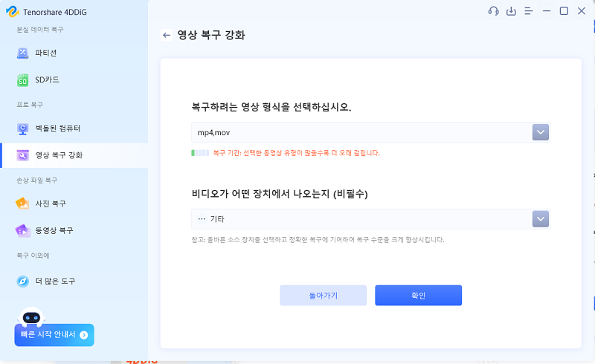Click the Tenorshare 4DDiG logo icon
Screen dimensions: 595x364
[x=13, y=12]
